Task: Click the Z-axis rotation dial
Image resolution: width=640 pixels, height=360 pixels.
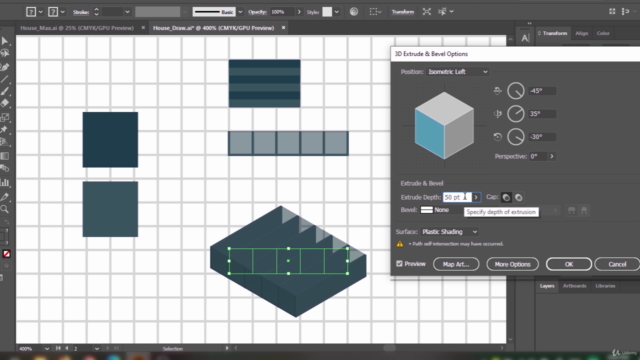Action: pyautogui.click(x=516, y=137)
